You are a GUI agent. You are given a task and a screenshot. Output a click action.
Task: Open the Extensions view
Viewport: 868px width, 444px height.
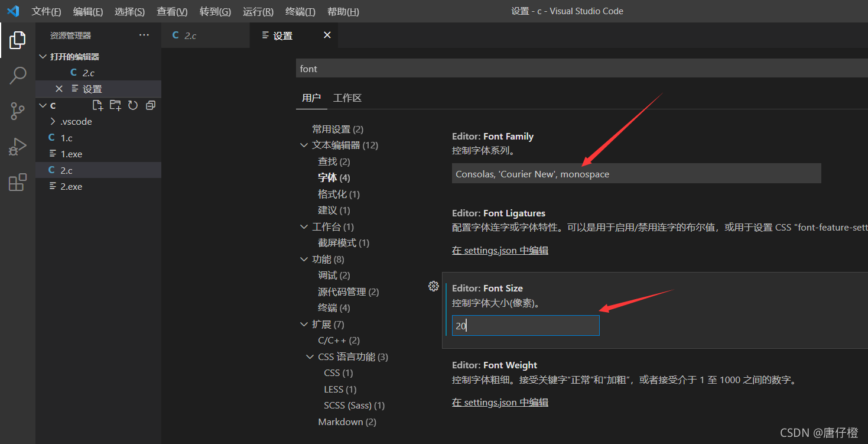[18, 182]
